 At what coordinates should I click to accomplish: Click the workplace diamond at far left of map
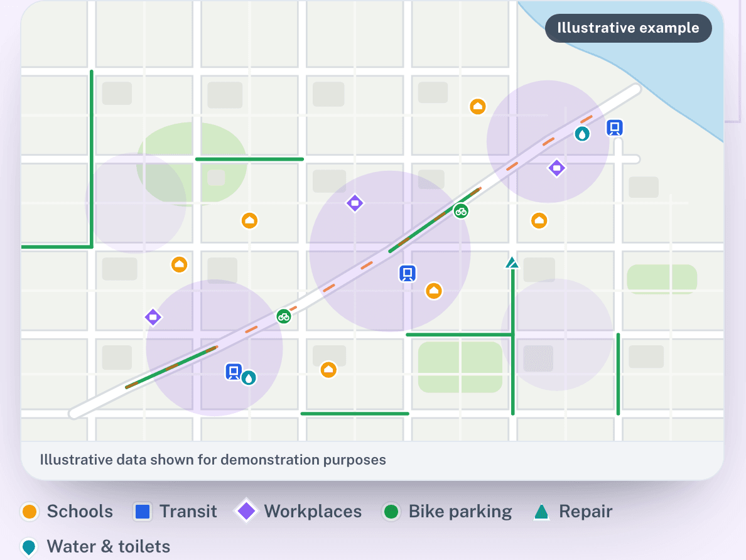pos(153,317)
